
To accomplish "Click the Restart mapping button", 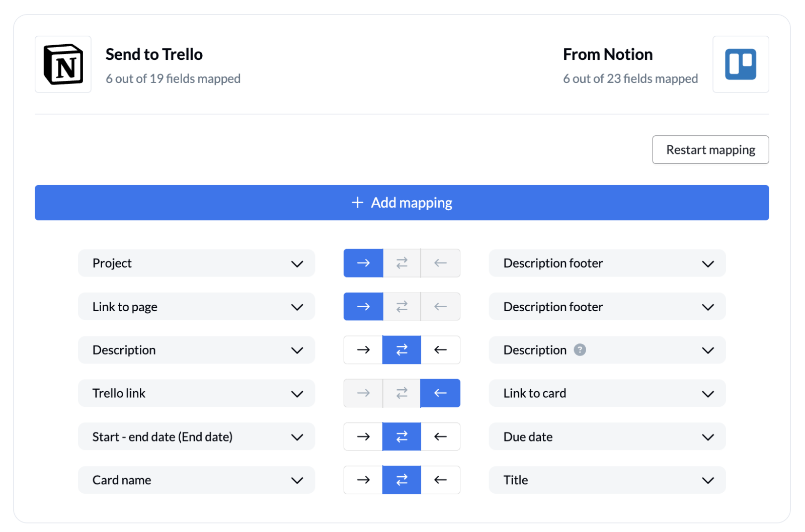I will pos(710,149).
